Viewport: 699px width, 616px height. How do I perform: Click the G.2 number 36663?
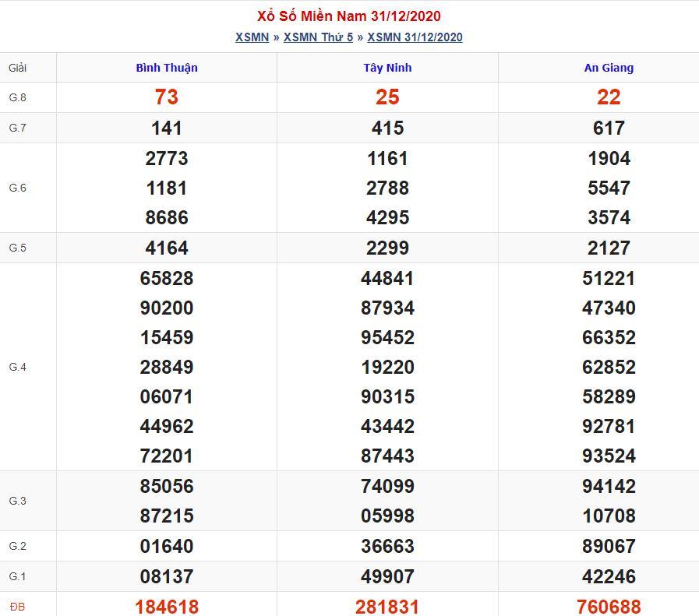click(x=387, y=546)
